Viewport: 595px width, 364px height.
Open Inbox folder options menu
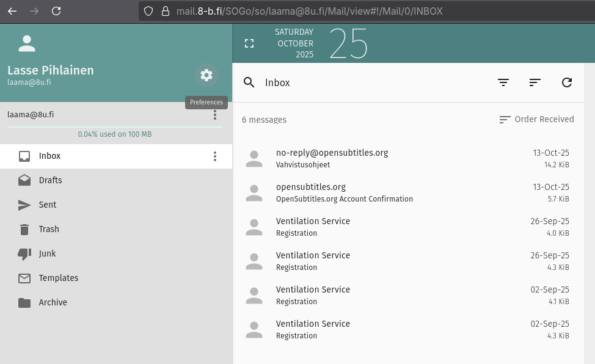[215, 156]
